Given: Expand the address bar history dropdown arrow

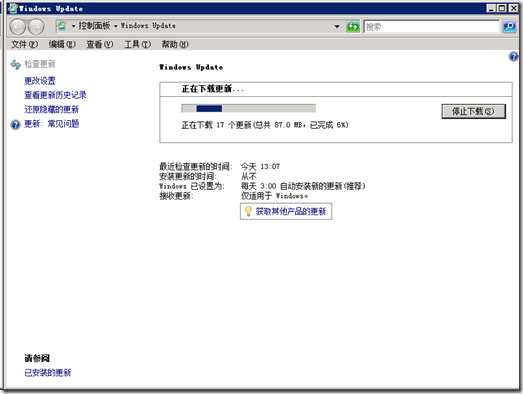Looking at the screenshot, I should point(337,26).
